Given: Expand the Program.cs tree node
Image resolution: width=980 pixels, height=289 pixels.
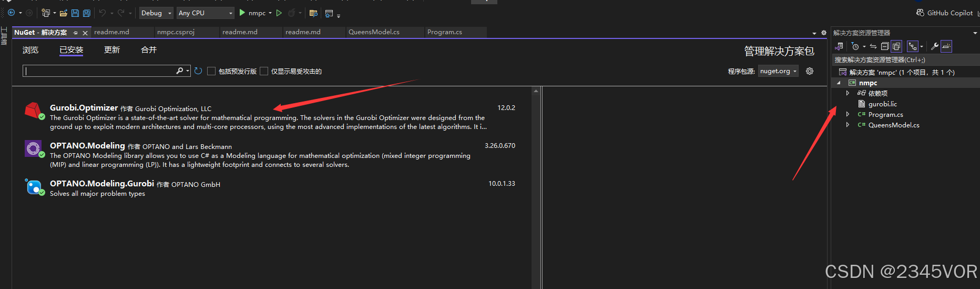Looking at the screenshot, I should click(x=848, y=114).
